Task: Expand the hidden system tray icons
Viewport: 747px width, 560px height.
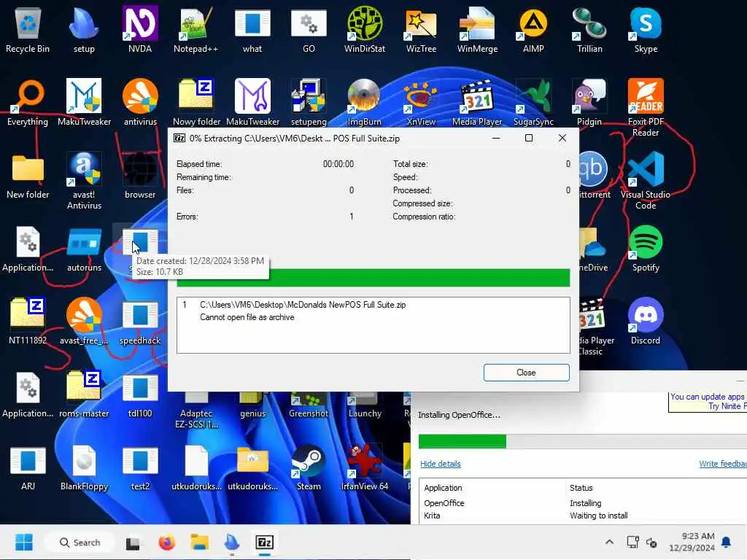Action: point(609,542)
